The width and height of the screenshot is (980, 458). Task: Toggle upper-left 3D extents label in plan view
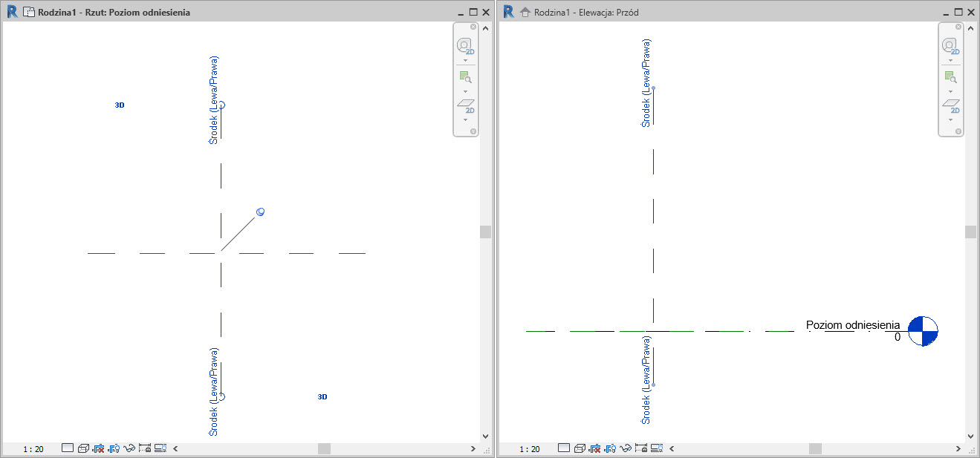(x=120, y=105)
